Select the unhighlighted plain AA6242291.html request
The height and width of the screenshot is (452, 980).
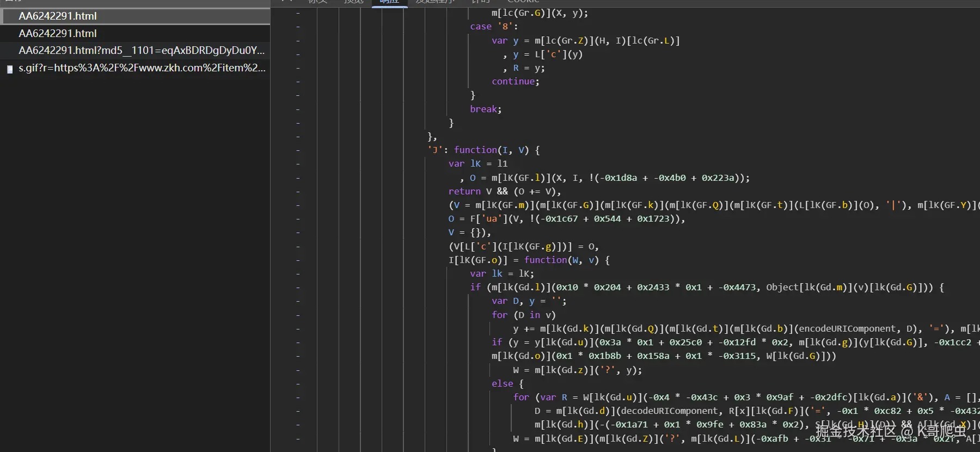click(x=135, y=33)
